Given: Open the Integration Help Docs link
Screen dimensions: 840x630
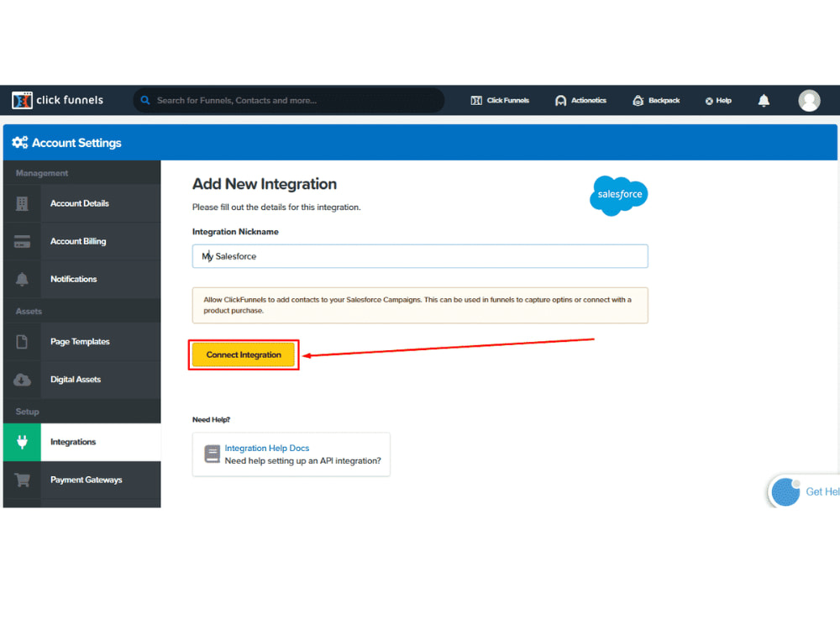Looking at the screenshot, I should [x=267, y=448].
